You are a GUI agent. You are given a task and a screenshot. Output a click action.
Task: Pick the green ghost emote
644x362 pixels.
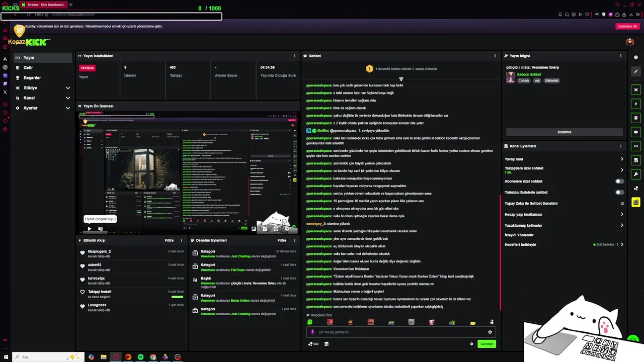[310, 322]
